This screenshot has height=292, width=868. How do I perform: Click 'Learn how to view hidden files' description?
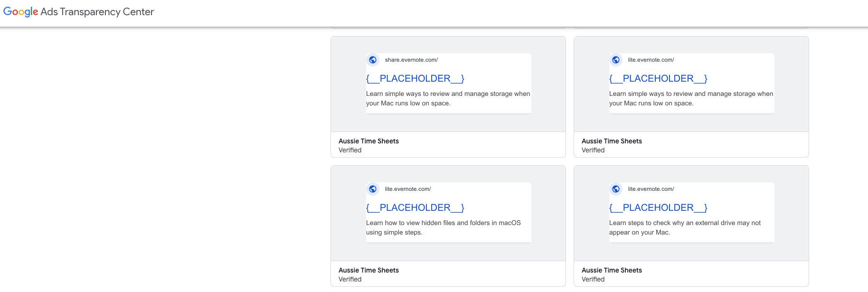click(443, 227)
